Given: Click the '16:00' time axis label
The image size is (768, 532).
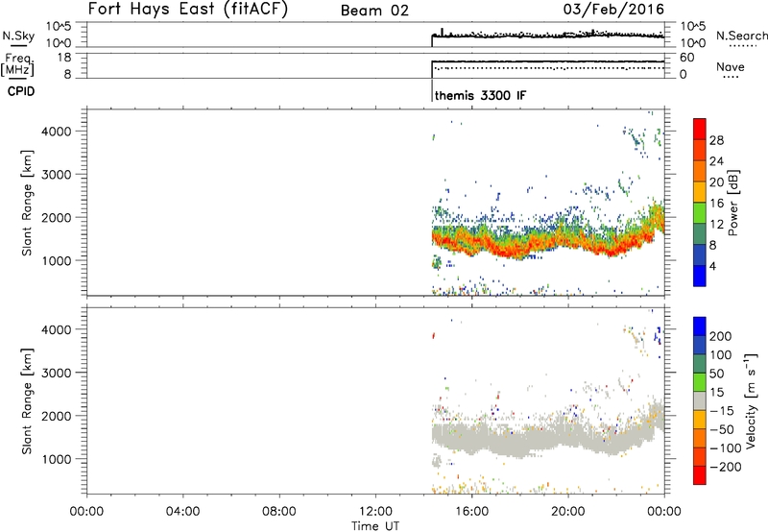Looking at the screenshot, I should coord(471,512).
